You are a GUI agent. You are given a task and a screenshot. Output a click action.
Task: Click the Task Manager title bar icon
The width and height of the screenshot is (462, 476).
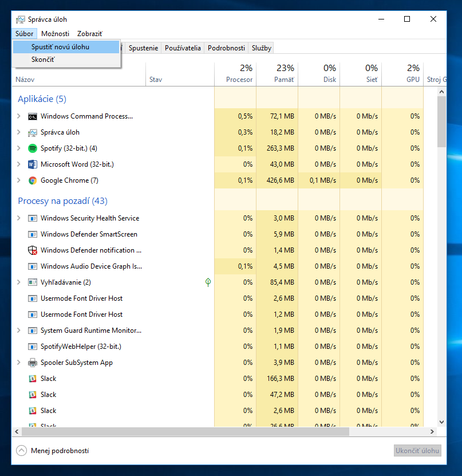(x=21, y=19)
